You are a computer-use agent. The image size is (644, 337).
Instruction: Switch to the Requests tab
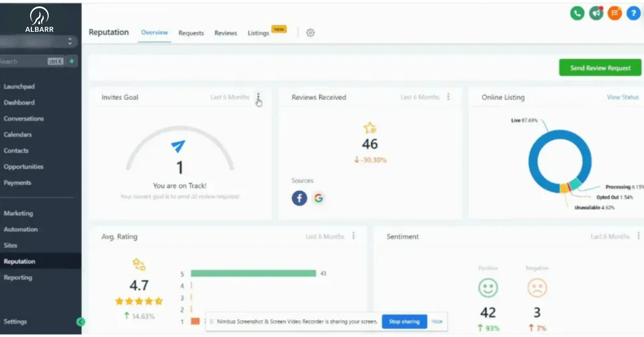191,33
